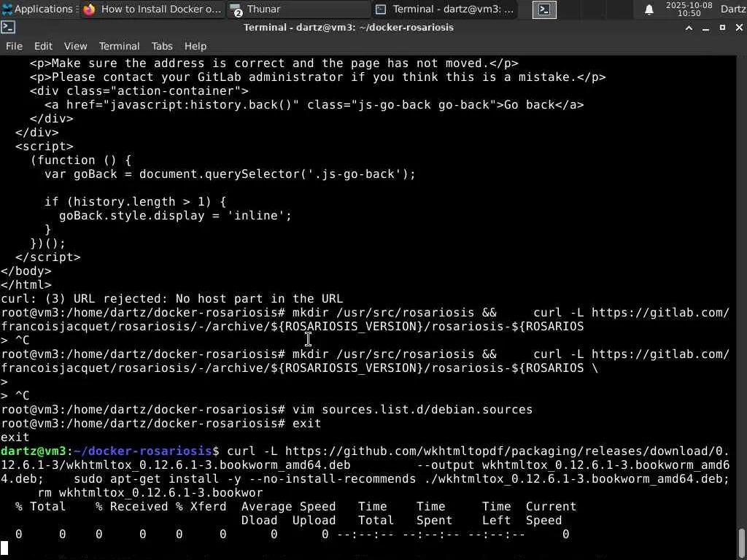
Task: Click the active terminal launcher icon in the panel
Action: [544, 9]
